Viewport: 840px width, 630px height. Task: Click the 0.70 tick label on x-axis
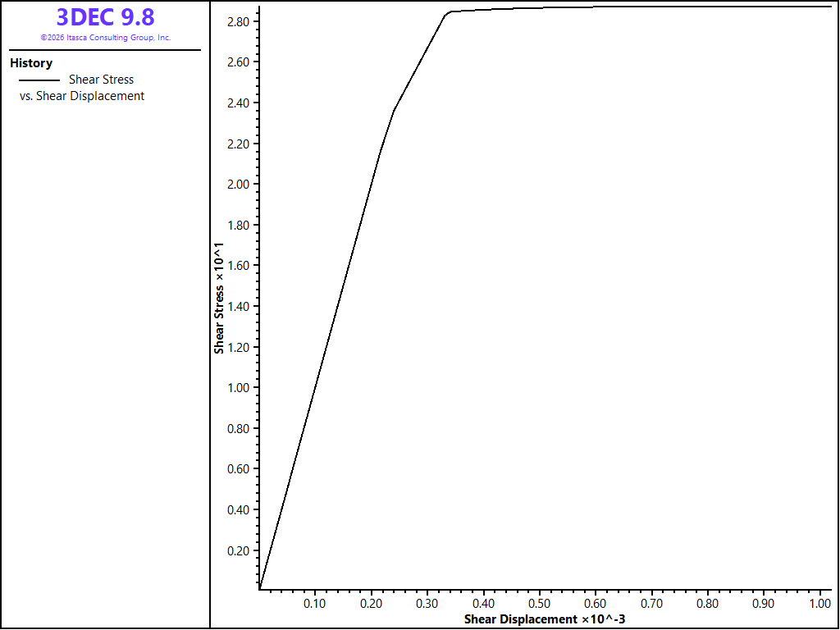[652, 604]
